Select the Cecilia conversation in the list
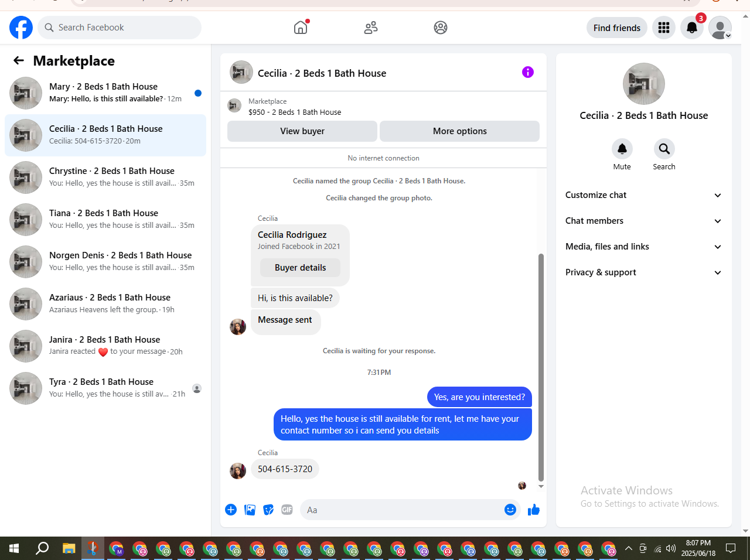The height and width of the screenshot is (560, 750). (x=105, y=135)
